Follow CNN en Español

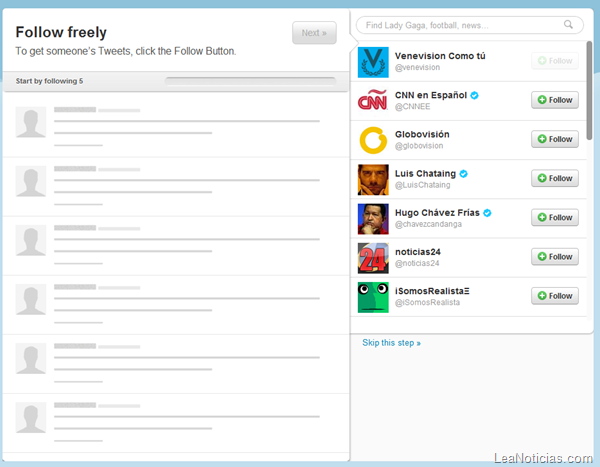click(555, 100)
